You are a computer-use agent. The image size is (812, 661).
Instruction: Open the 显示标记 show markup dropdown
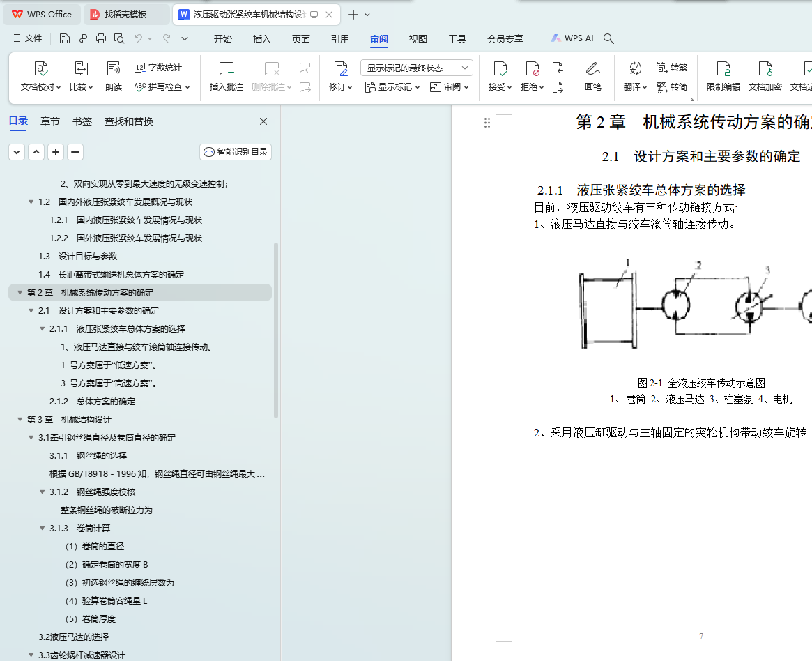tap(392, 87)
